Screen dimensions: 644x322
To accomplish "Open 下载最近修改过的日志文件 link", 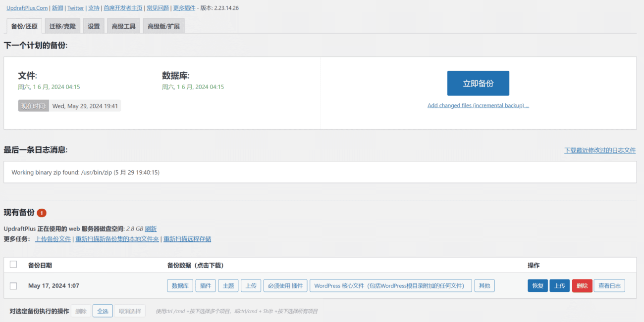I will (600, 150).
